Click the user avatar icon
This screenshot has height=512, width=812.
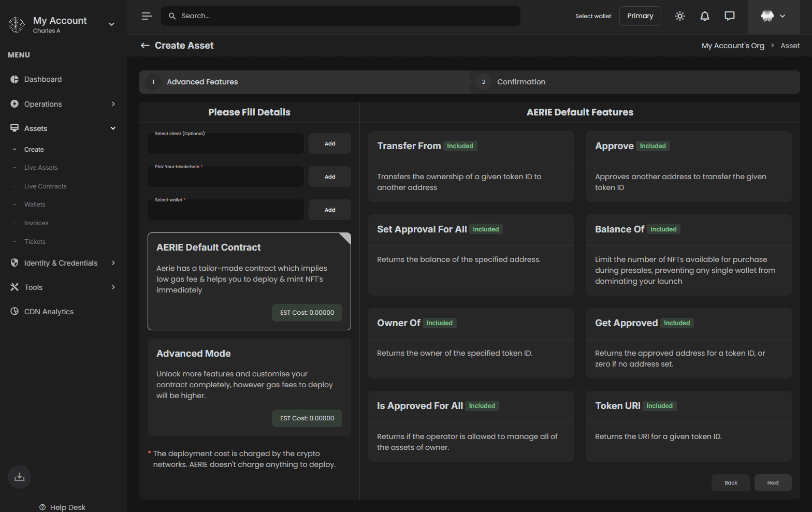(x=767, y=16)
